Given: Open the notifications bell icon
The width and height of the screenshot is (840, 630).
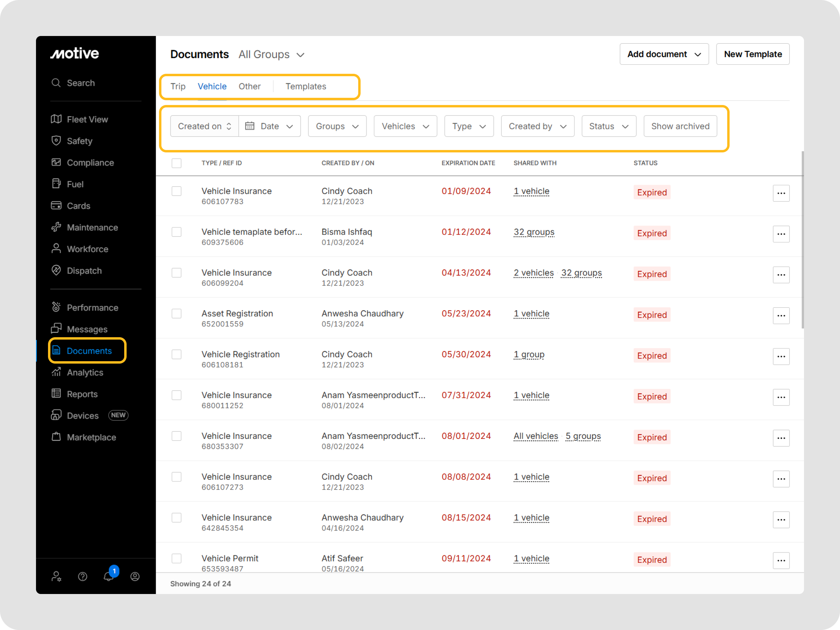Looking at the screenshot, I should [109, 577].
